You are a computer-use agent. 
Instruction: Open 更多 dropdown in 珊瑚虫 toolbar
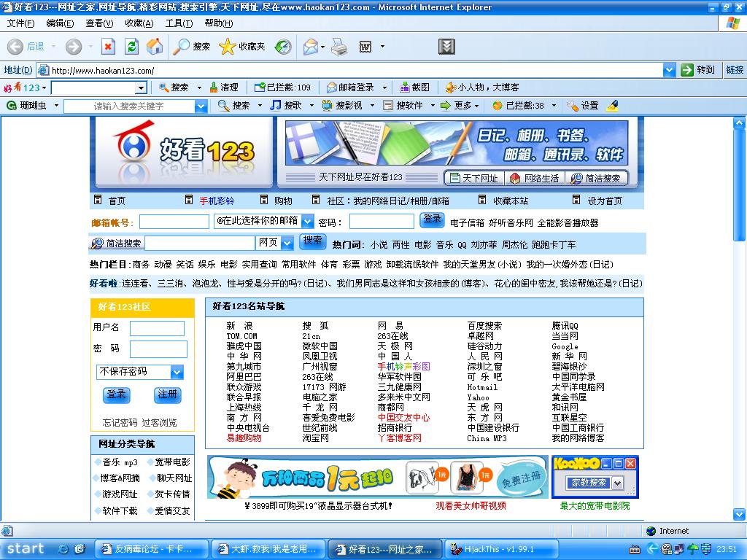pos(460,105)
